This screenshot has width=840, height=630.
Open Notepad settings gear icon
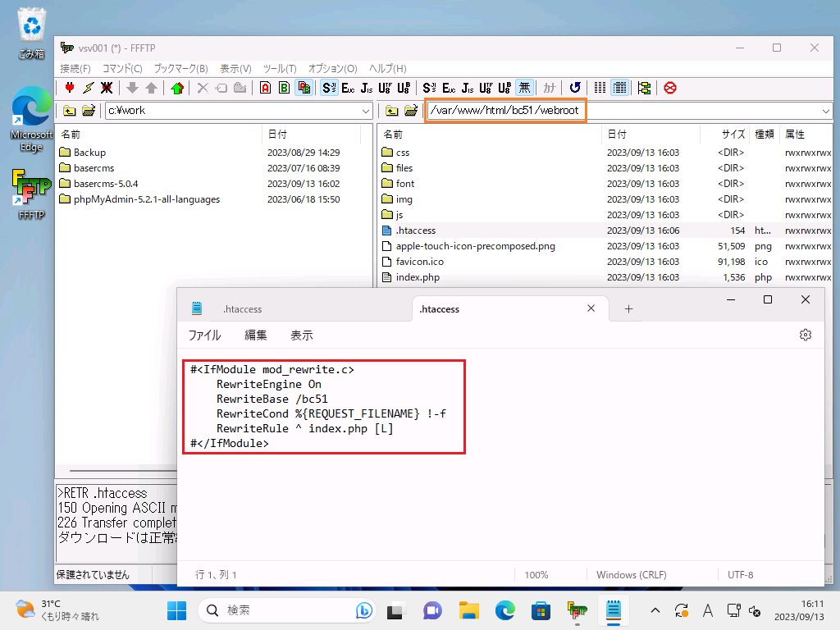(806, 335)
